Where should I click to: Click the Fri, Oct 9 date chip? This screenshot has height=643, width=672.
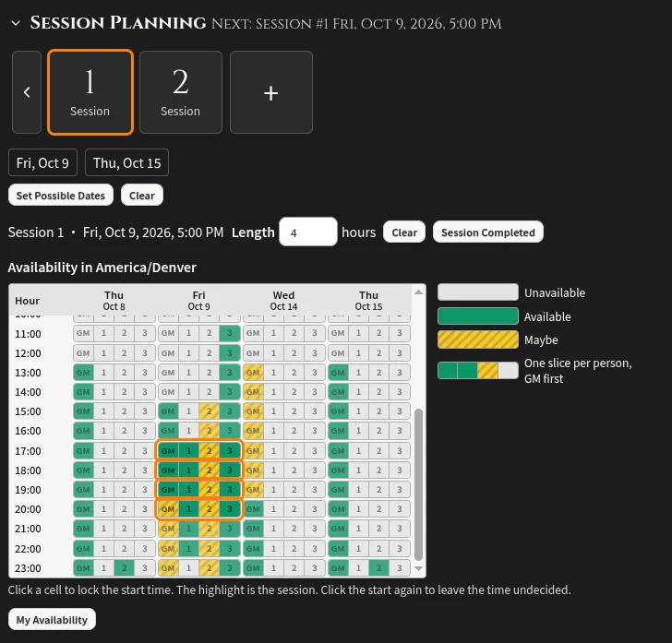42,162
